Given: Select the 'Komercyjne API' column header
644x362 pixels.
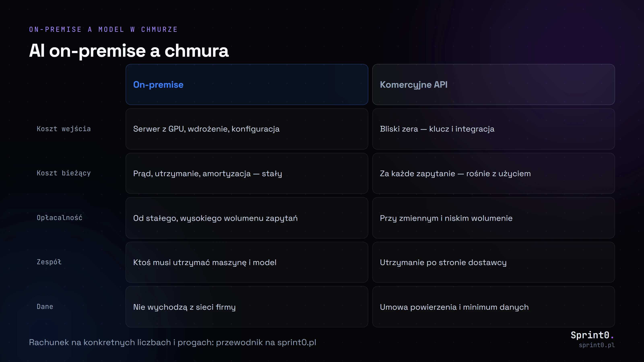Looking at the screenshot, I should (493, 84).
